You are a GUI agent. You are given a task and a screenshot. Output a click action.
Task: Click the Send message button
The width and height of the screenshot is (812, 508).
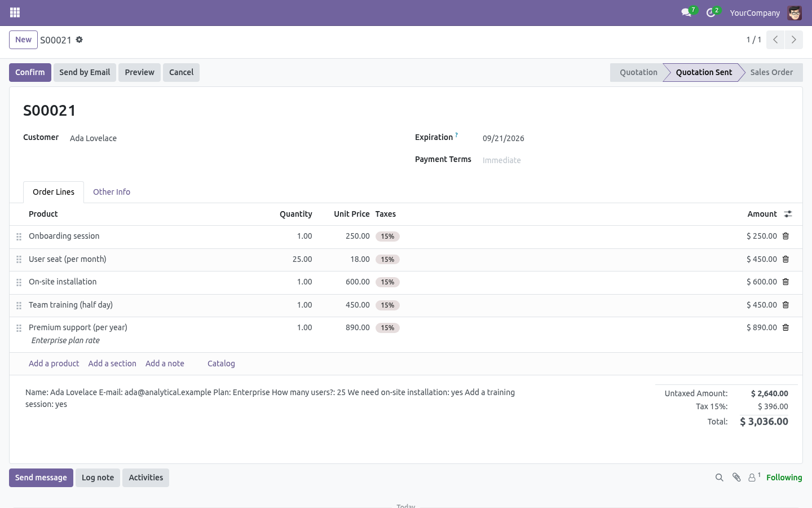(41, 478)
